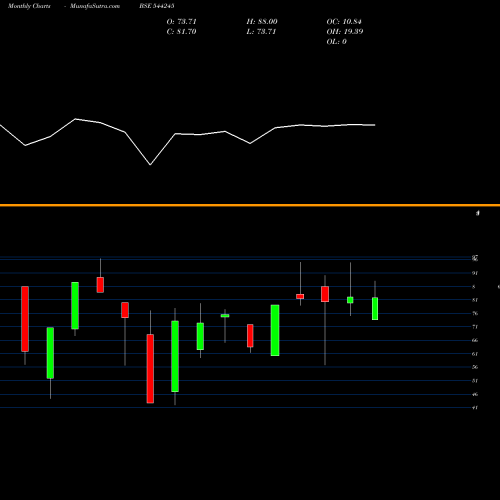Viewport: 500px width, 500px height.
Task: Click the "MunafaSutra.com" label
Action: click(x=95, y=6)
